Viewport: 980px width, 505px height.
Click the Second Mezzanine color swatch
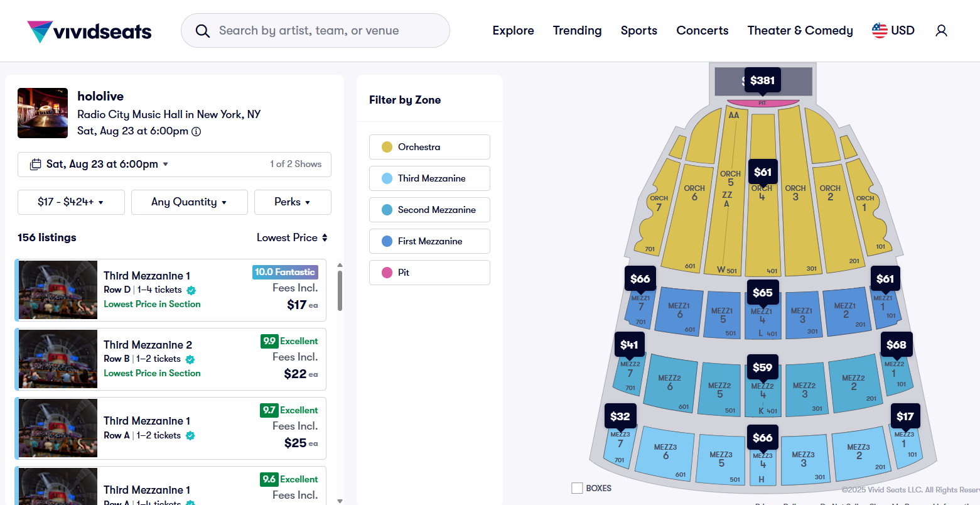coord(387,210)
